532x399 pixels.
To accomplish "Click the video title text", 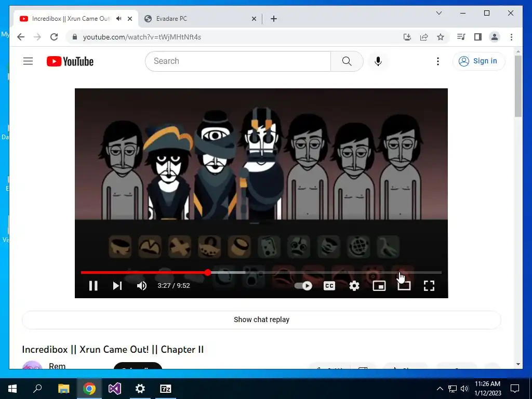I will [113, 350].
